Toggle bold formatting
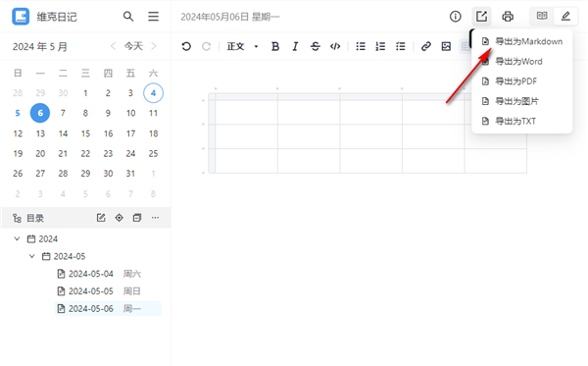588x366 pixels. (x=275, y=46)
